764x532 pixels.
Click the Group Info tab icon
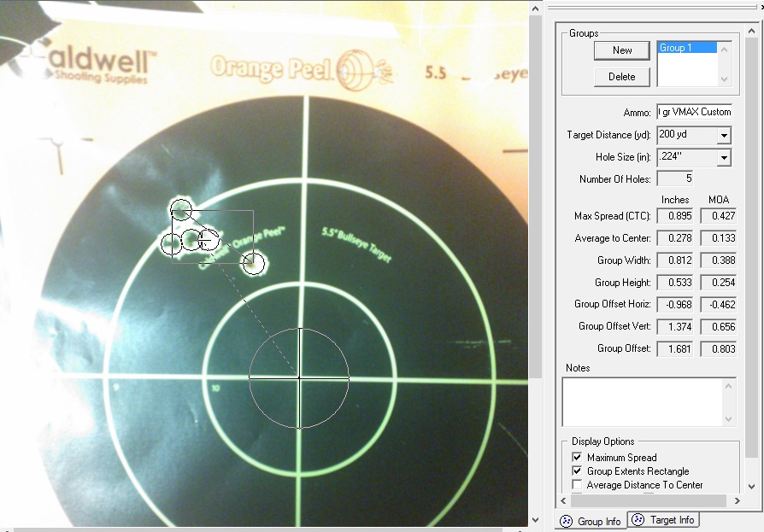pyautogui.click(x=567, y=521)
